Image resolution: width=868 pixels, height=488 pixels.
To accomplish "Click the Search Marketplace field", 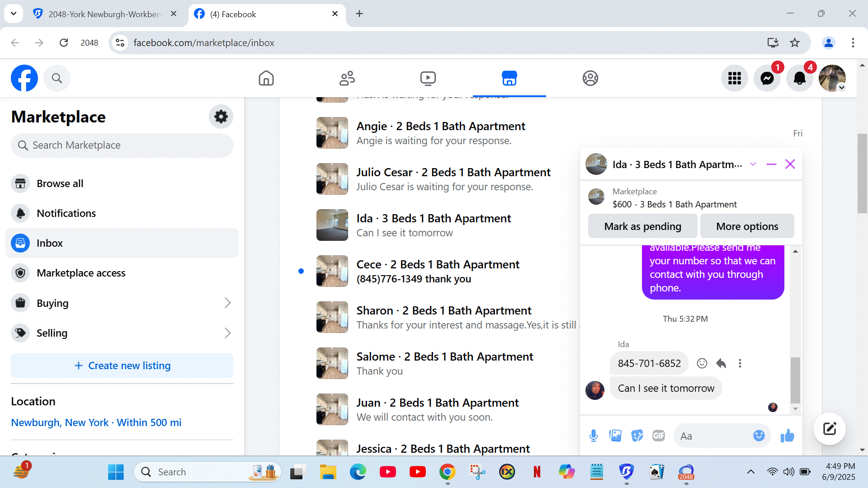I will (x=122, y=145).
